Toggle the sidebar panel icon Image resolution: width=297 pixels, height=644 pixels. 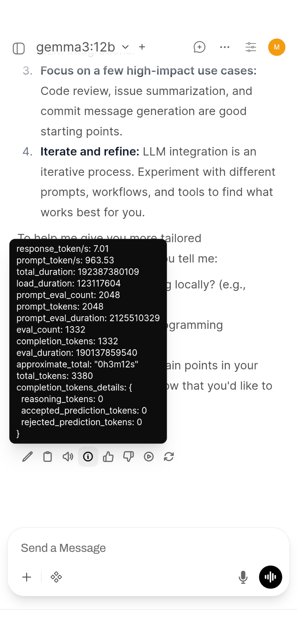pyautogui.click(x=19, y=48)
